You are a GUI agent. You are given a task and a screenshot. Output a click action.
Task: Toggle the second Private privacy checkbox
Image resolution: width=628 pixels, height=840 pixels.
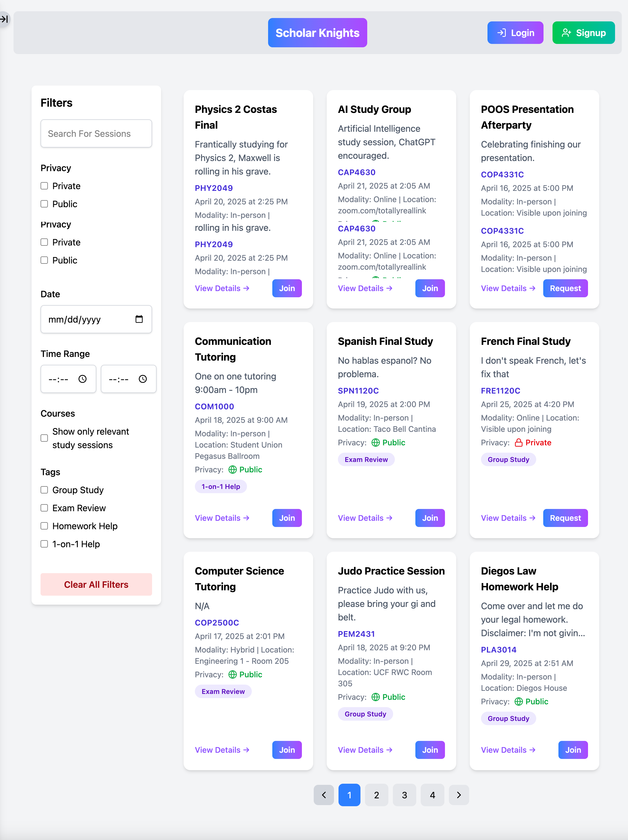tap(44, 242)
